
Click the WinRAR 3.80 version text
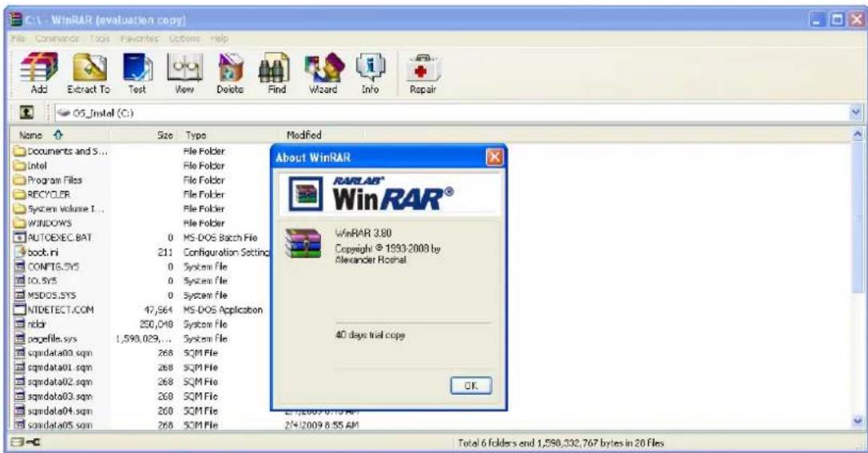363,232
